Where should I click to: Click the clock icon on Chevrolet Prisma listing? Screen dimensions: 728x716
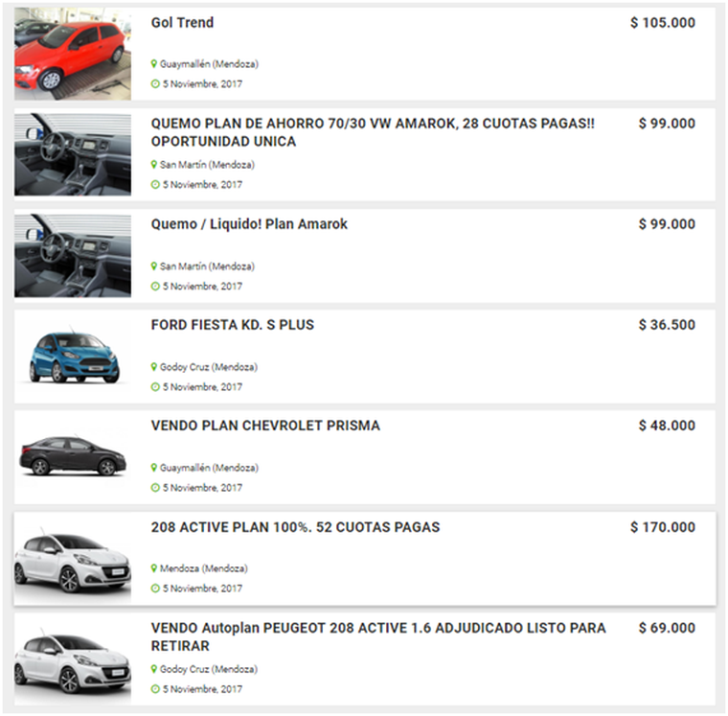[155, 488]
